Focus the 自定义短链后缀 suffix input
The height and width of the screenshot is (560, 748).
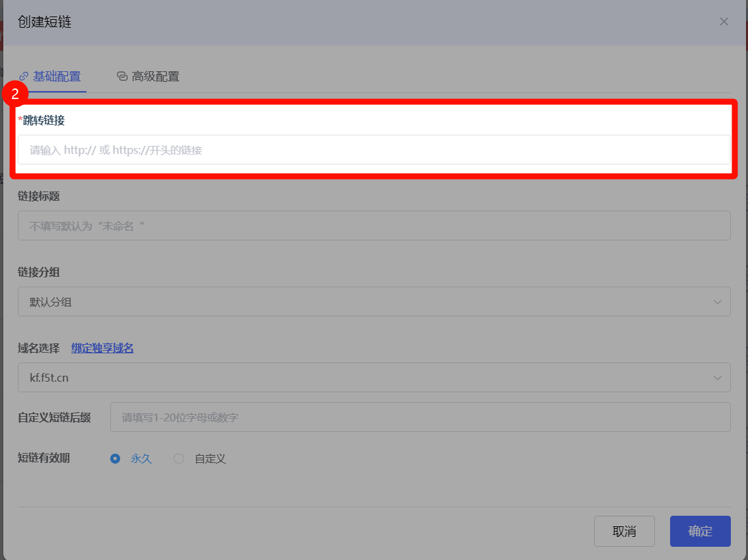click(420, 417)
